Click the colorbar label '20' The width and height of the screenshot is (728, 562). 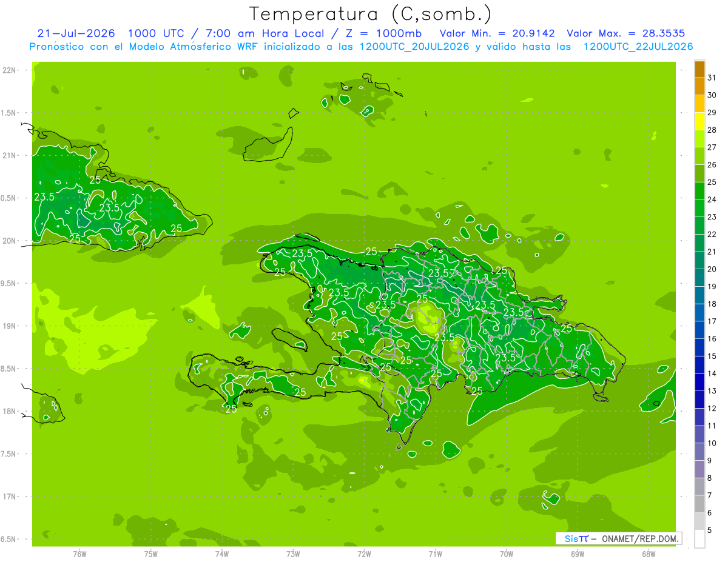[x=712, y=269]
